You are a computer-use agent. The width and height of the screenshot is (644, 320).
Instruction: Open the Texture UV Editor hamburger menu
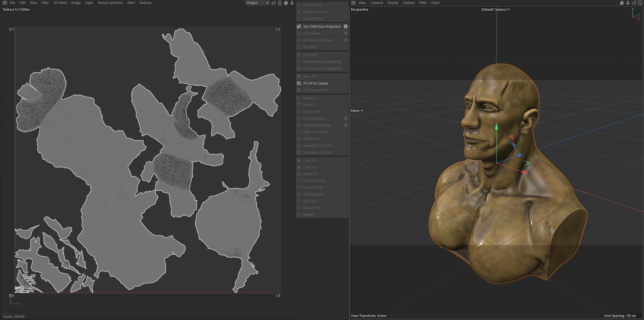pyautogui.click(x=5, y=3)
